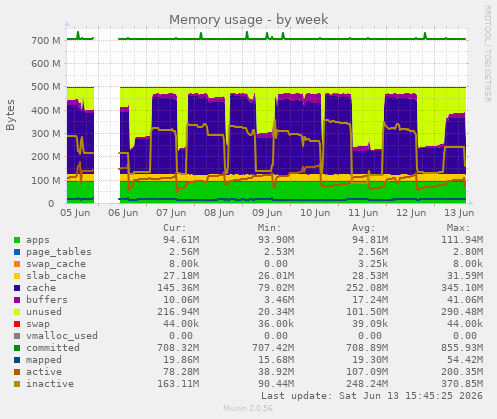Click the 'buffers' legend label
This screenshot has height=419, width=497.
[x=47, y=300]
